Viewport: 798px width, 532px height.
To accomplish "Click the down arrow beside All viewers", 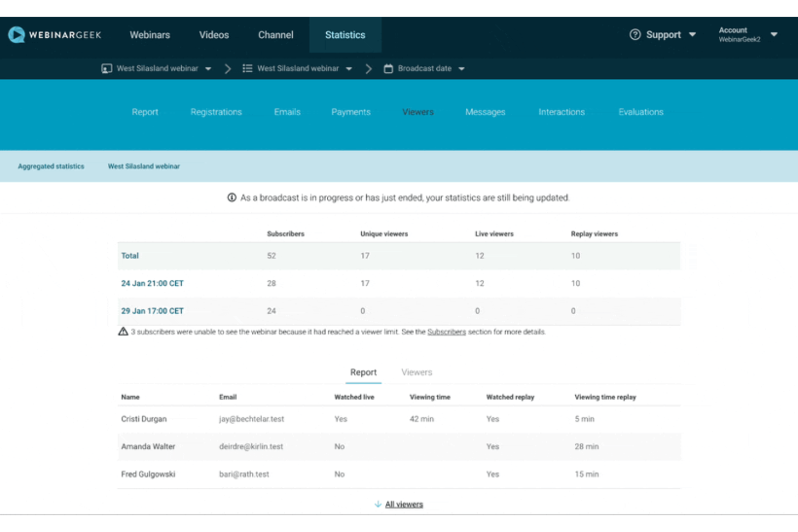I will pos(377,504).
